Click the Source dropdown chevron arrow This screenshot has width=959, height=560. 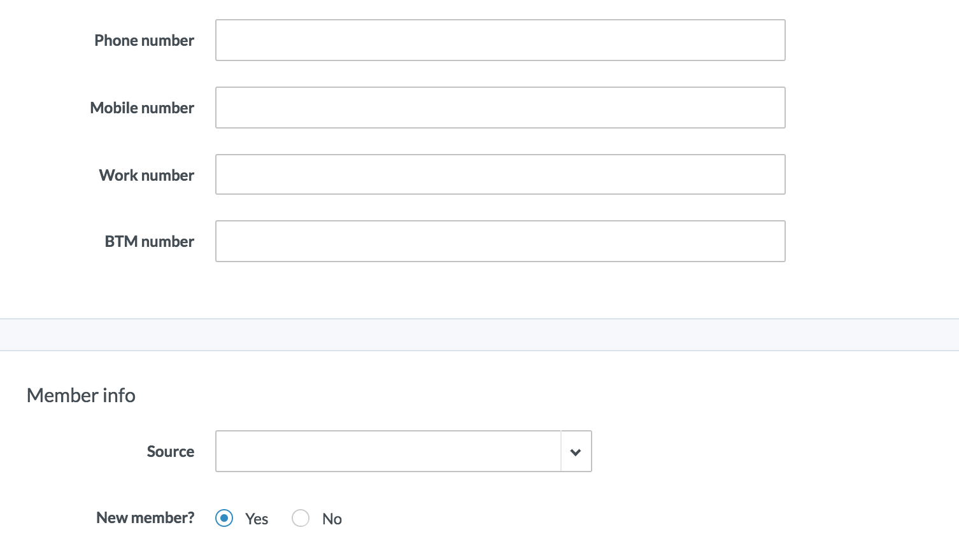(576, 452)
